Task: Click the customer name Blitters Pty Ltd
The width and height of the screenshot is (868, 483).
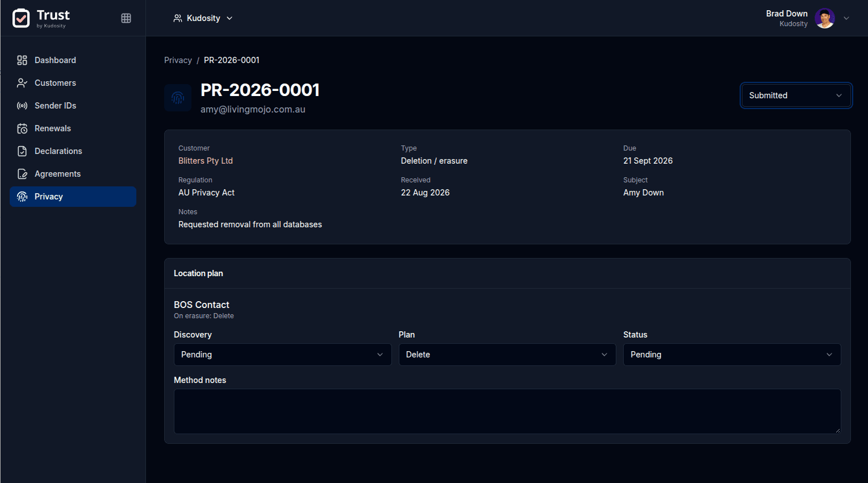Action: [206, 161]
